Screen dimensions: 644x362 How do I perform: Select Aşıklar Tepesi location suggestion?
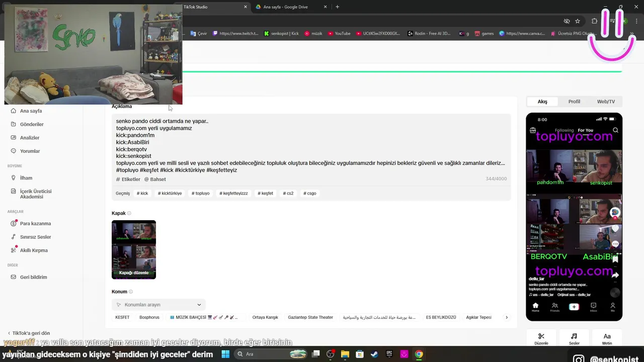(478, 318)
